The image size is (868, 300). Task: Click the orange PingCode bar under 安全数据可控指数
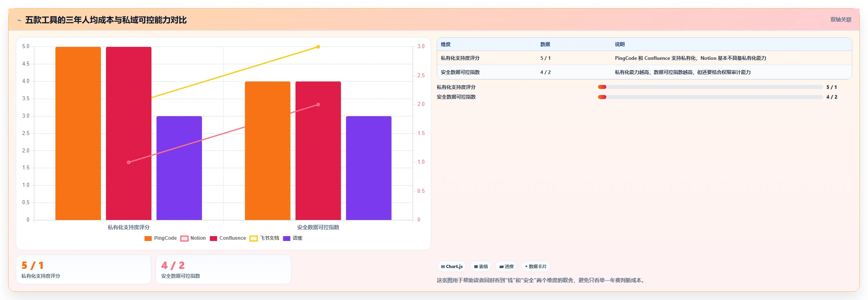(x=268, y=151)
